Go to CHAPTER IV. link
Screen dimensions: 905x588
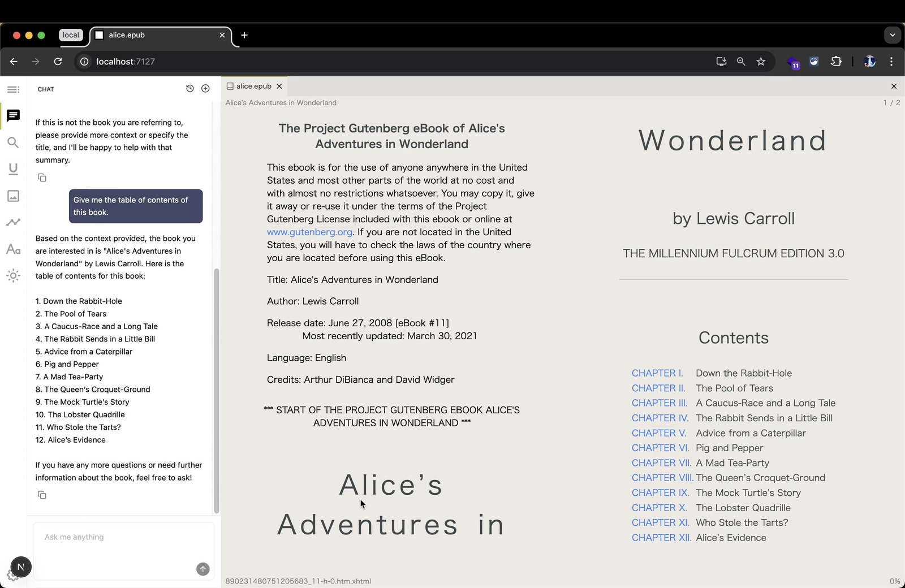click(x=660, y=418)
